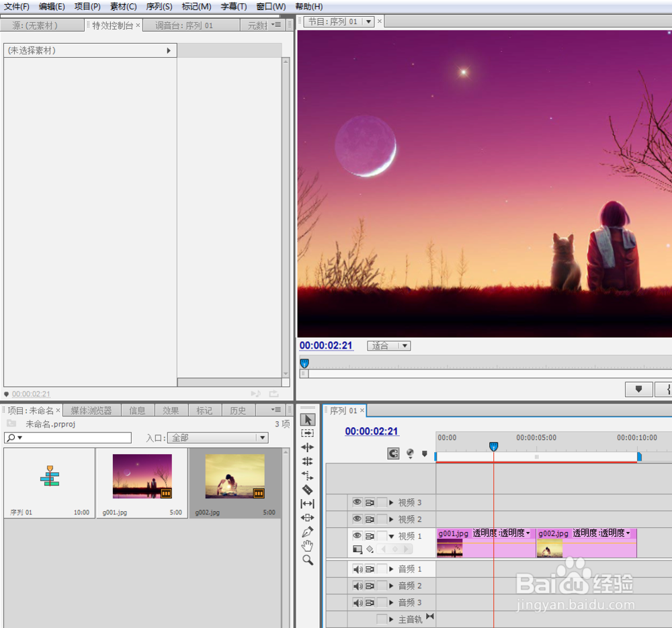Image resolution: width=672 pixels, height=628 pixels.
Task: Expand the 主音轨 master track
Action: (391, 619)
